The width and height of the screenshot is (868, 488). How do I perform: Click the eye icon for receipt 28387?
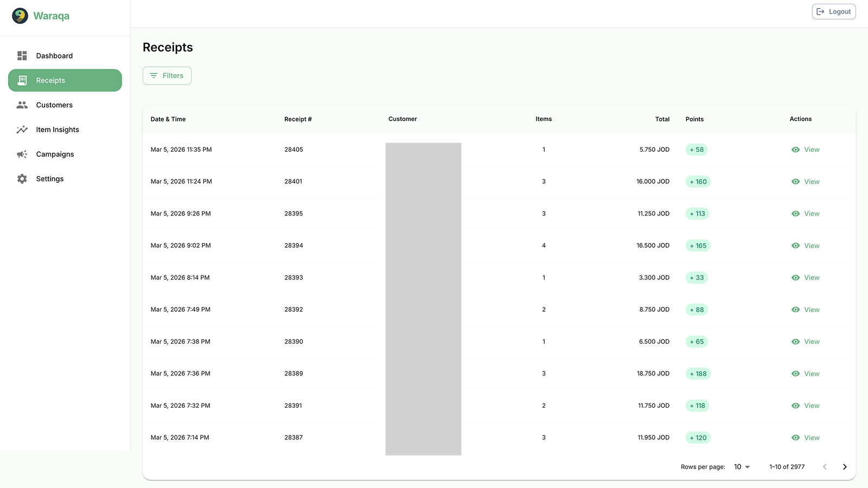[795, 438]
